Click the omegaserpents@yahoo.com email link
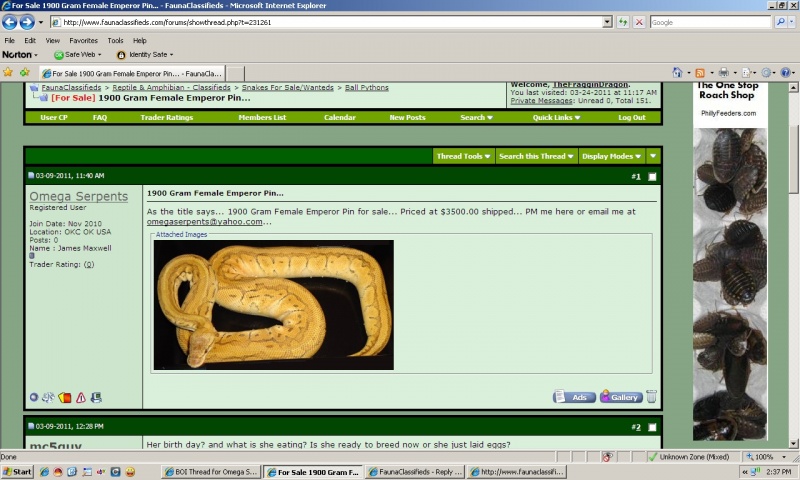The image size is (800, 480). coord(205,222)
